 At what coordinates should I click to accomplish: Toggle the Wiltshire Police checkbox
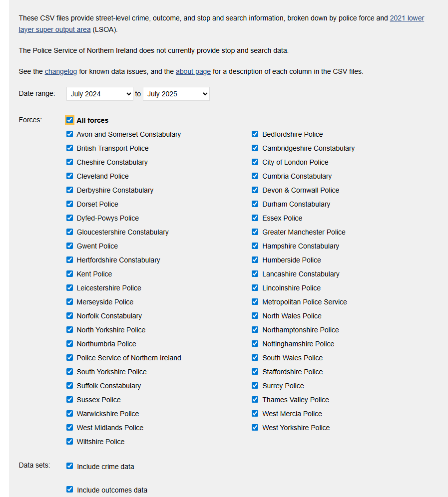69,442
